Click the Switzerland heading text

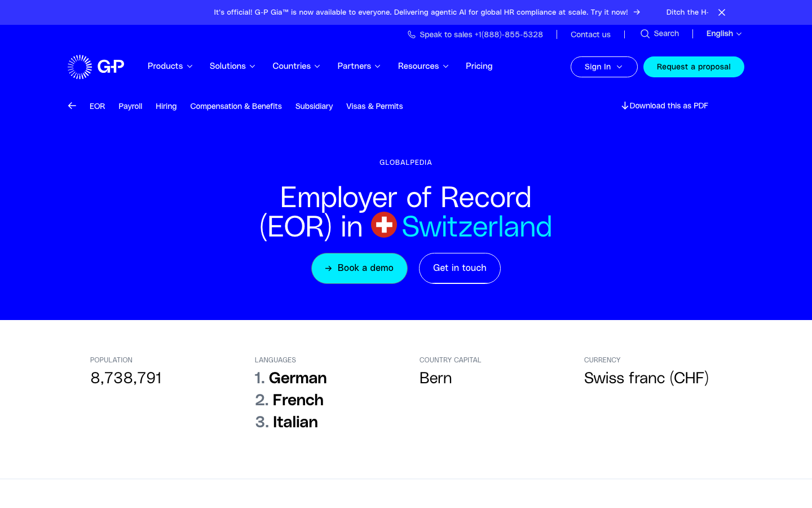coord(477,226)
